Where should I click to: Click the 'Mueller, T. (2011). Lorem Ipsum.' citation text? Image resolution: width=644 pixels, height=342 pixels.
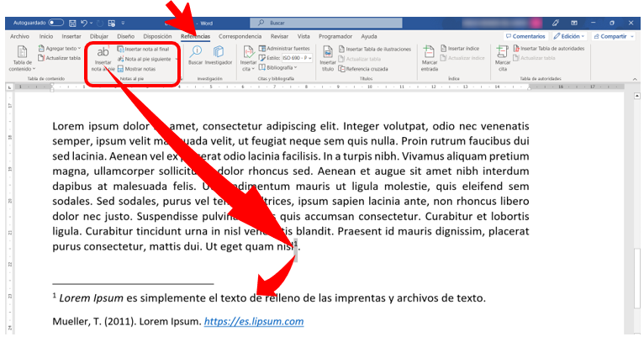point(127,322)
